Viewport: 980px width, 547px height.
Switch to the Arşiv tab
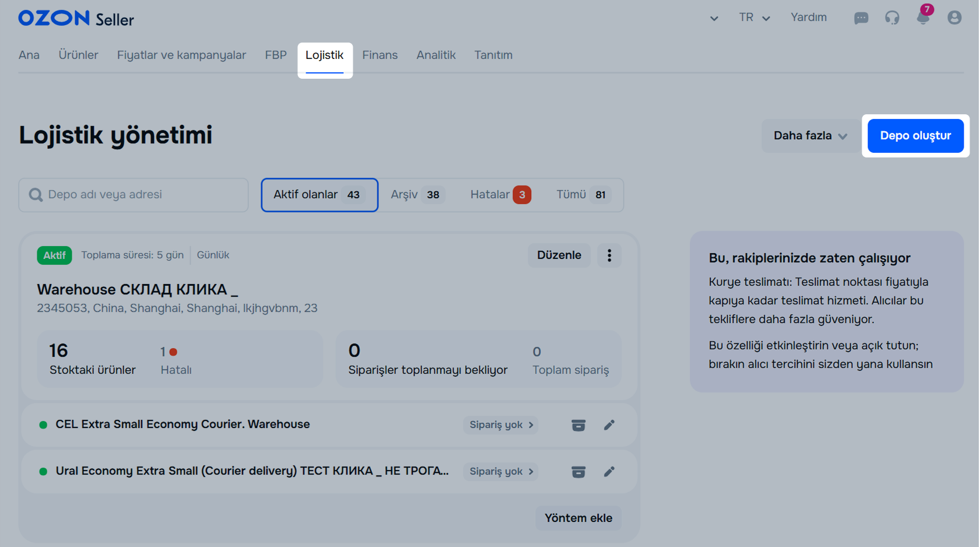416,195
